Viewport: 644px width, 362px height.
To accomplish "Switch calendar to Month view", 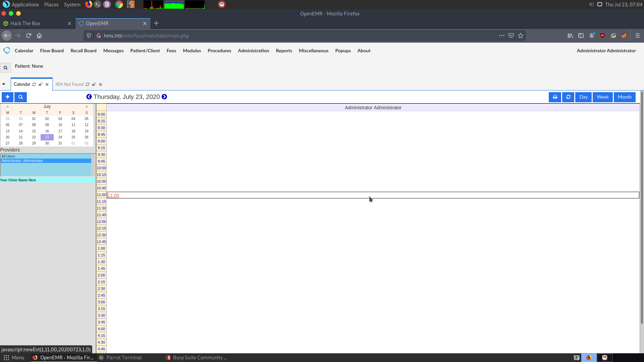I will click(x=625, y=97).
